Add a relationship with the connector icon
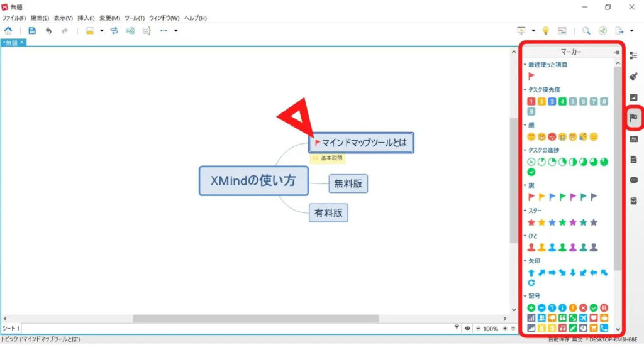This screenshot has width=644, height=345. [114, 30]
